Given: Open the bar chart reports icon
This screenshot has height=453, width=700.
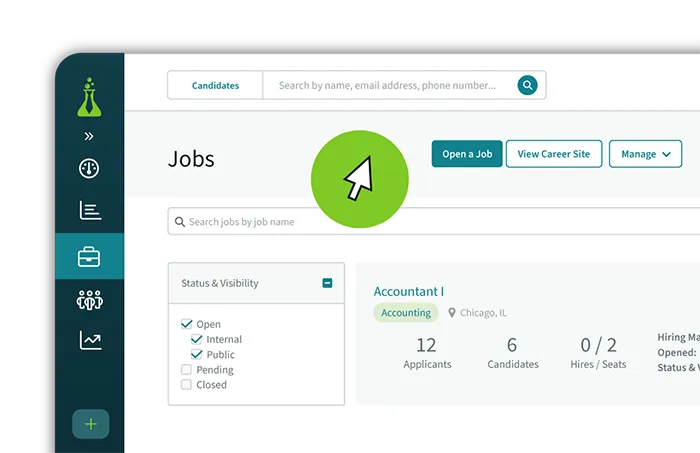Looking at the screenshot, I should (x=90, y=210).
